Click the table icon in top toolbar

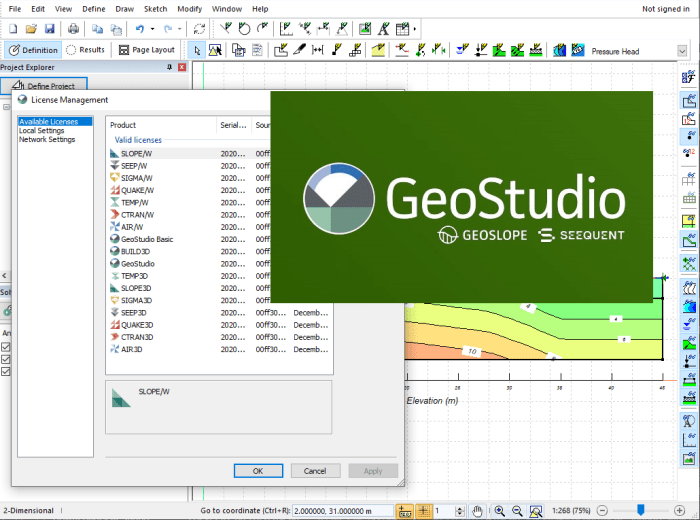402,29
